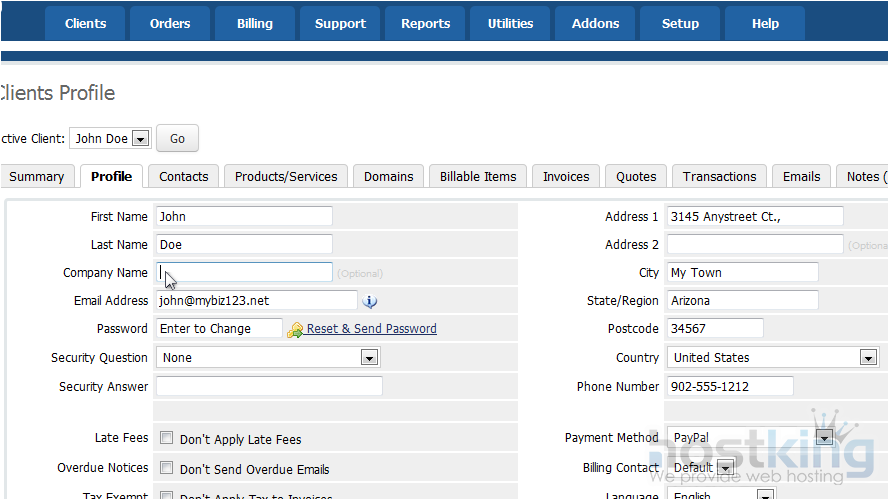Switch to the Products/Services tab
This screenshot has height=500, width=889.
point(286,177)
